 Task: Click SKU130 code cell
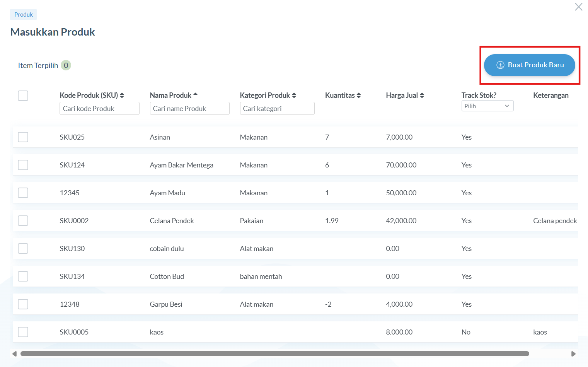[72, 249]
